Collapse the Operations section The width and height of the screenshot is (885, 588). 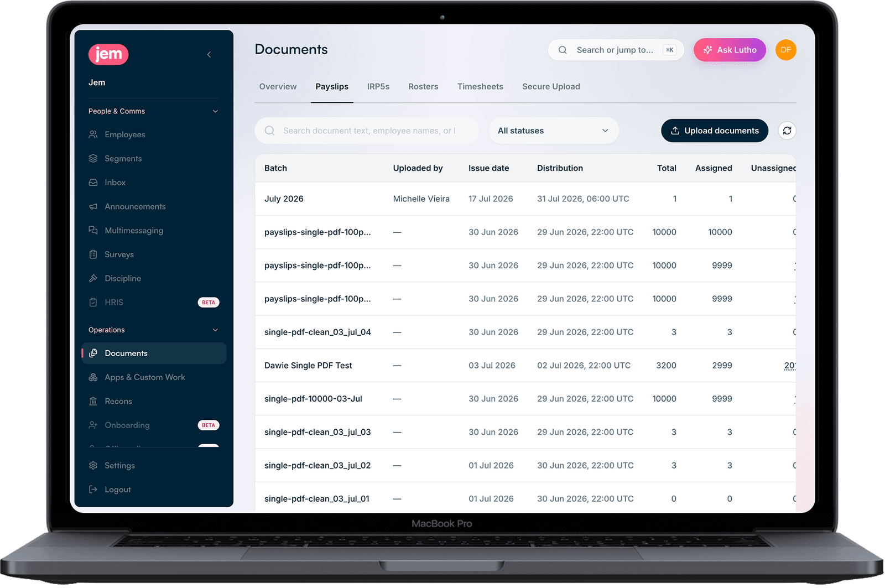tap(215, 330)
